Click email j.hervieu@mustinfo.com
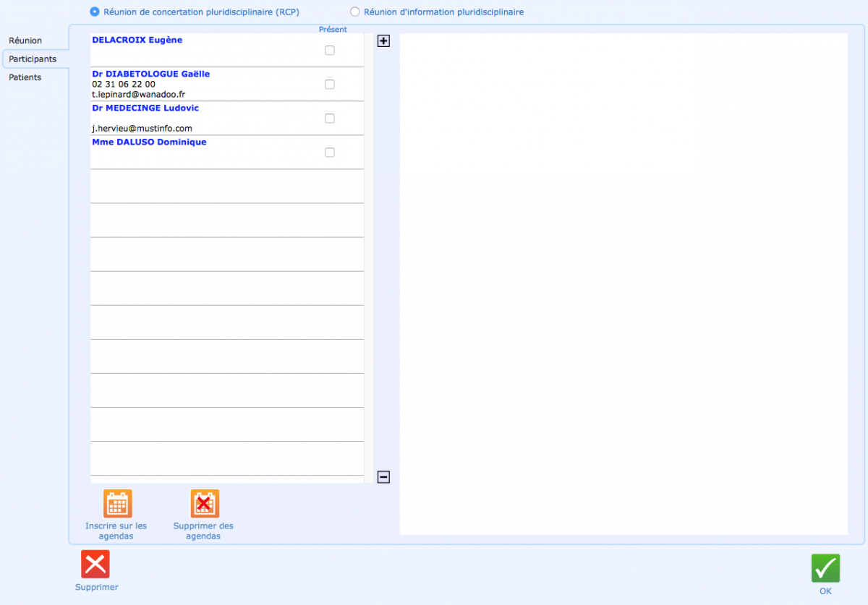This screenshot has width=868, height=605. point(142,129)
